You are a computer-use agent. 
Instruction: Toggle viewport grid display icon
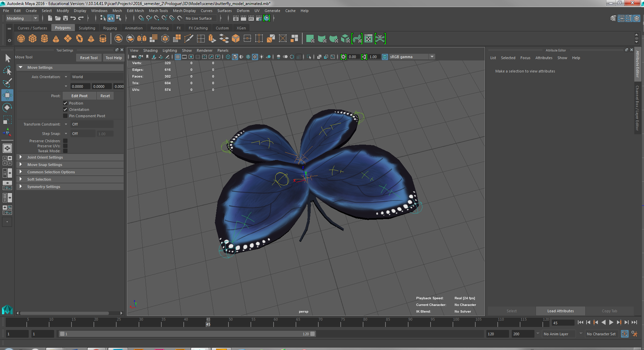[x=178, y=57]
